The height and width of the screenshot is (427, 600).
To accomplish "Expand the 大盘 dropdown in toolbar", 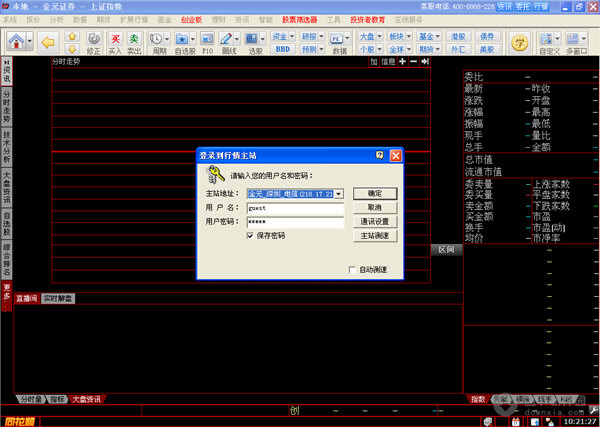I will [380, 36].
